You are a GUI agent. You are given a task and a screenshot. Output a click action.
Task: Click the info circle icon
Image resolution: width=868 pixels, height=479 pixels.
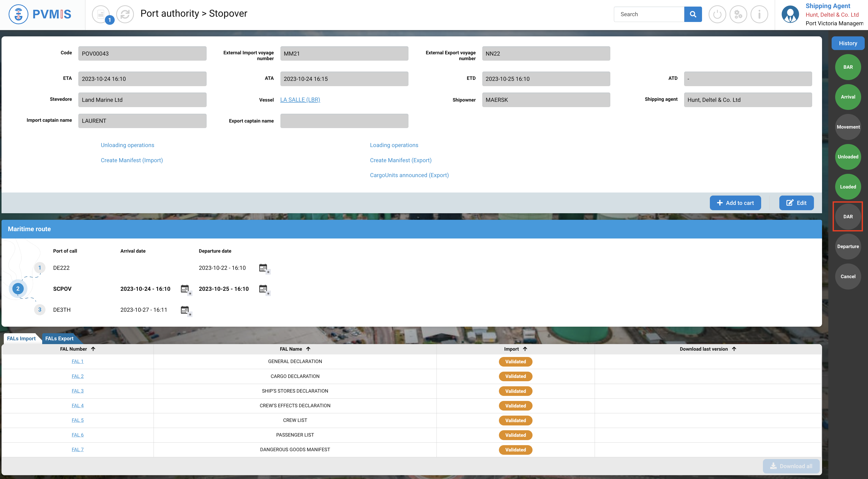click(759, 14)
